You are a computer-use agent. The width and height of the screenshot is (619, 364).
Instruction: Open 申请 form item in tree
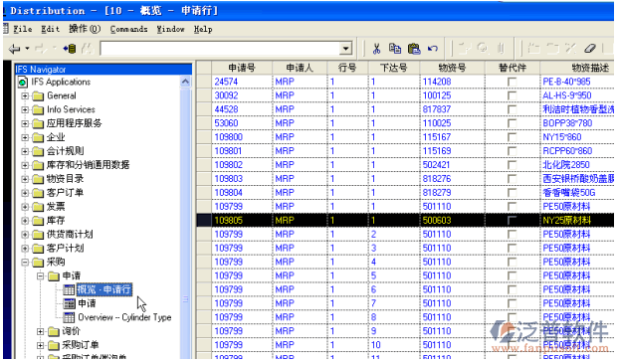click(x=87, y=303)
